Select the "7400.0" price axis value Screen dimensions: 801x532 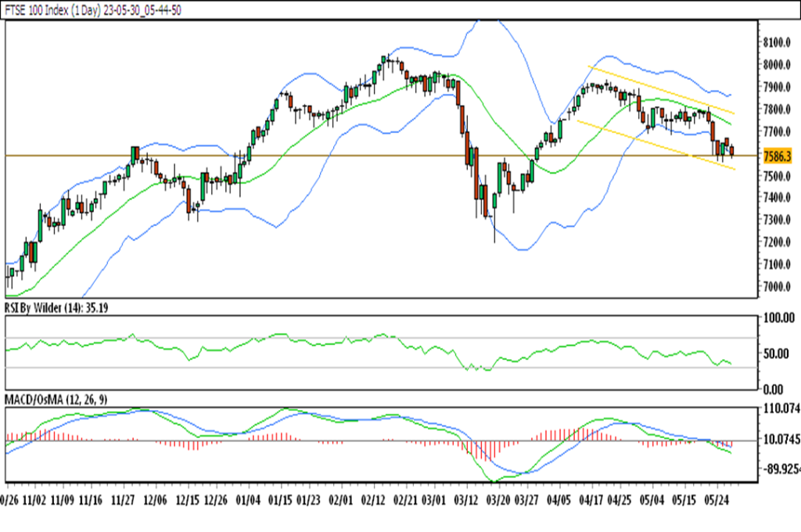pyautogui.click(x=777, y=197)
